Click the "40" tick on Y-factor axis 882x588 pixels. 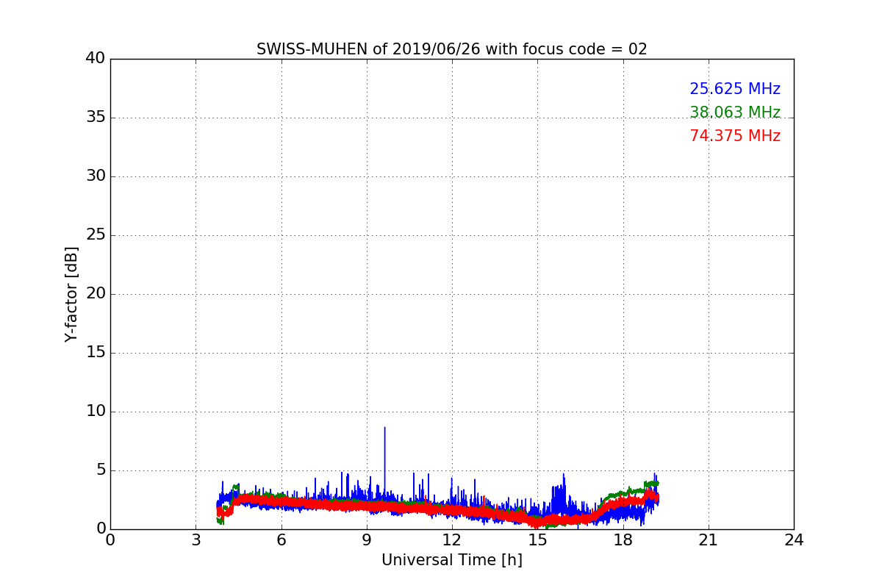(96, 59)
